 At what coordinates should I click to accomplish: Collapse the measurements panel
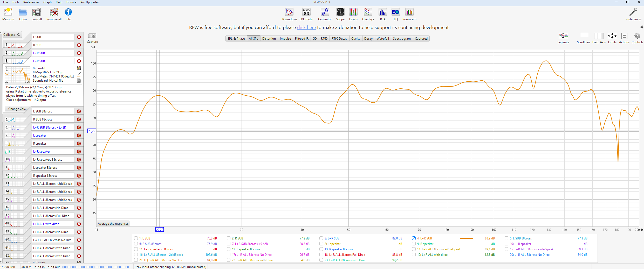(x=12, y=35)
